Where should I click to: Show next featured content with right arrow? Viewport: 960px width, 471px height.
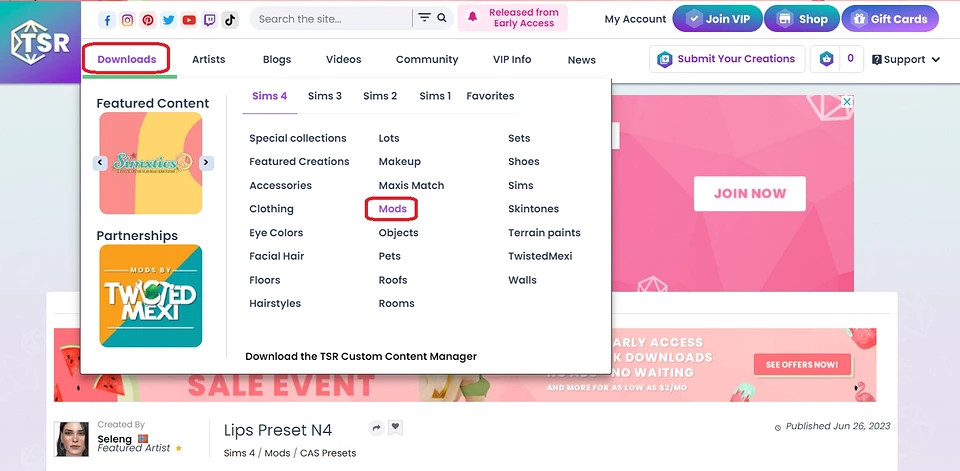(x=206, y=162)
